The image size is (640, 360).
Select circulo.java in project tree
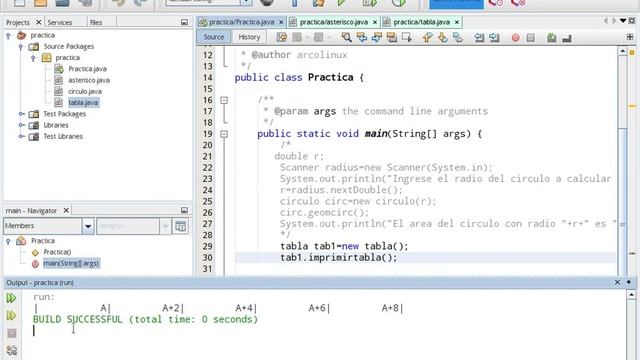coord(85,91)
